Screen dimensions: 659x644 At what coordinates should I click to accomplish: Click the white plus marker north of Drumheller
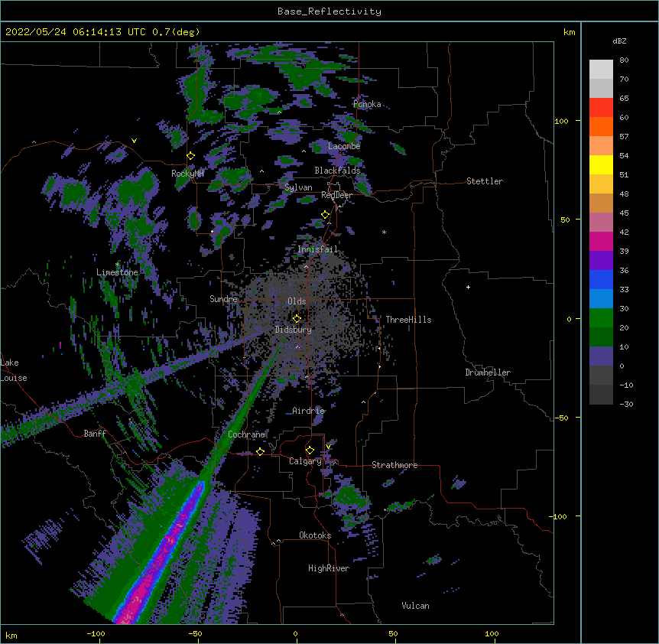468,287
